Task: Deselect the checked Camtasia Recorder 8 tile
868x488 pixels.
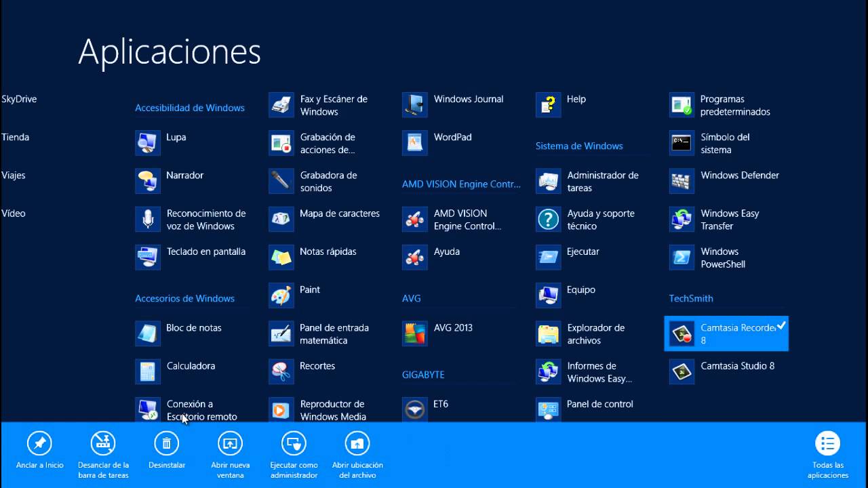Action: pyautogui.click(x=726, y=333)
